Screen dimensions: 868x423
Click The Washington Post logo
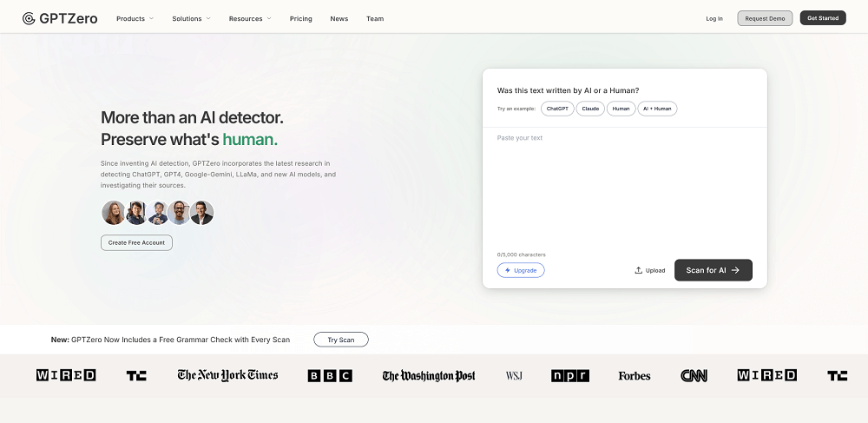(x=429, y=376)
